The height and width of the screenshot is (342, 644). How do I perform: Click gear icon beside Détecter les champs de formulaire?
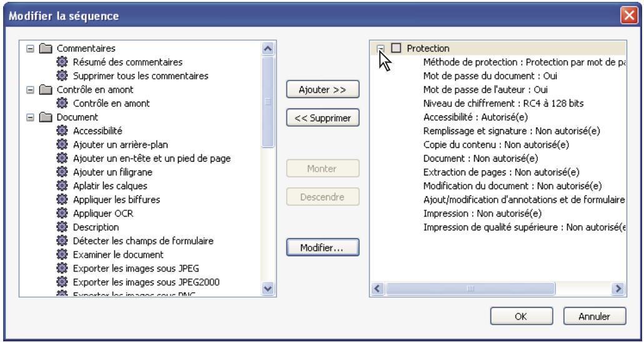point(62,241)
